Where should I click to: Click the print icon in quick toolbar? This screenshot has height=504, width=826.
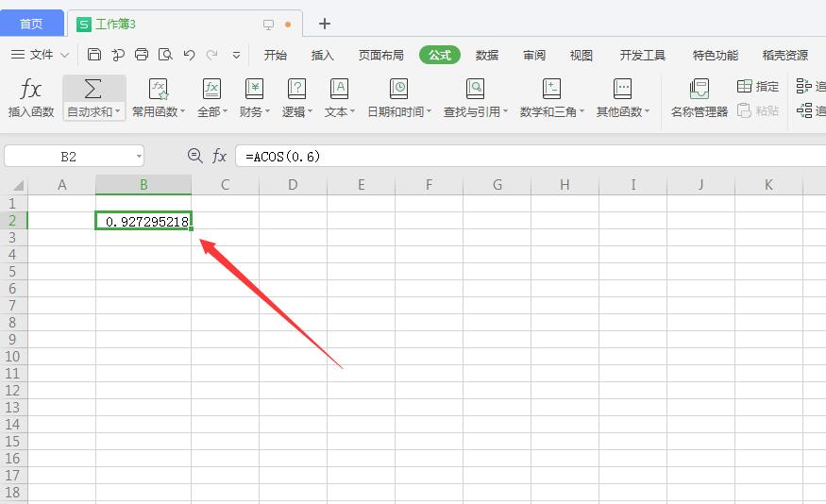pos(142,54)
